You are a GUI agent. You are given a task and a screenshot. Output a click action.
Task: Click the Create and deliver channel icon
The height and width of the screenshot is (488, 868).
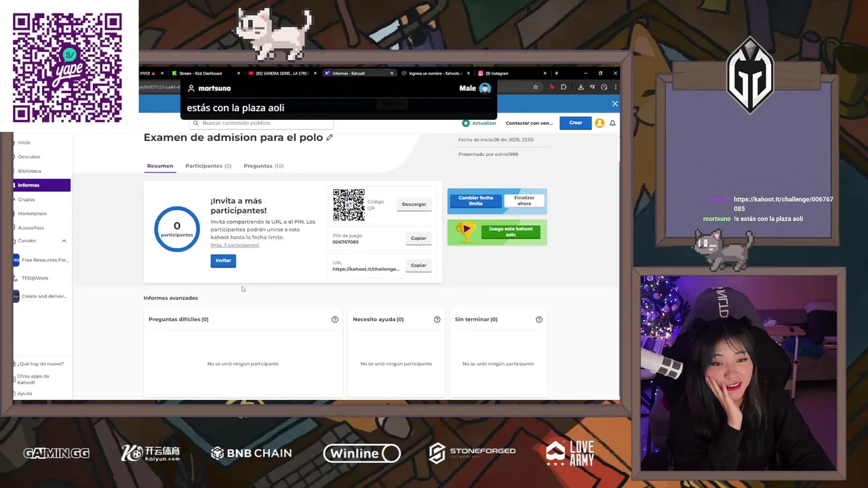pyautogui.click(x=16, y=296)
